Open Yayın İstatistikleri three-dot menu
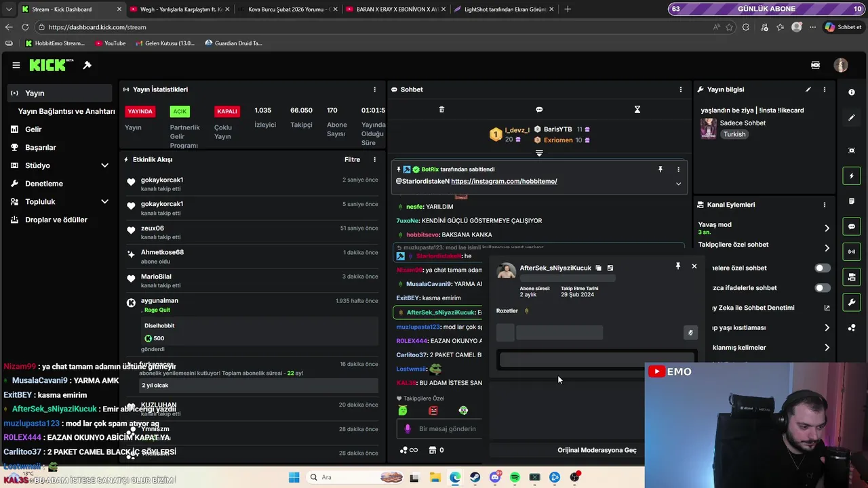Viewport: 868px width, 488px height. point(374,89)
